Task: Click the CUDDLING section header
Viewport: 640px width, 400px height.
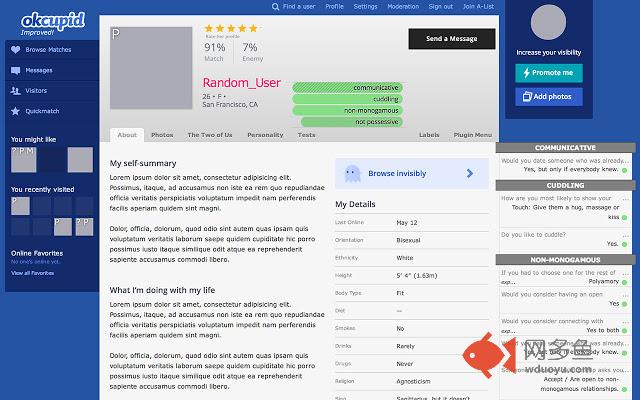Action: coord(565,186)
